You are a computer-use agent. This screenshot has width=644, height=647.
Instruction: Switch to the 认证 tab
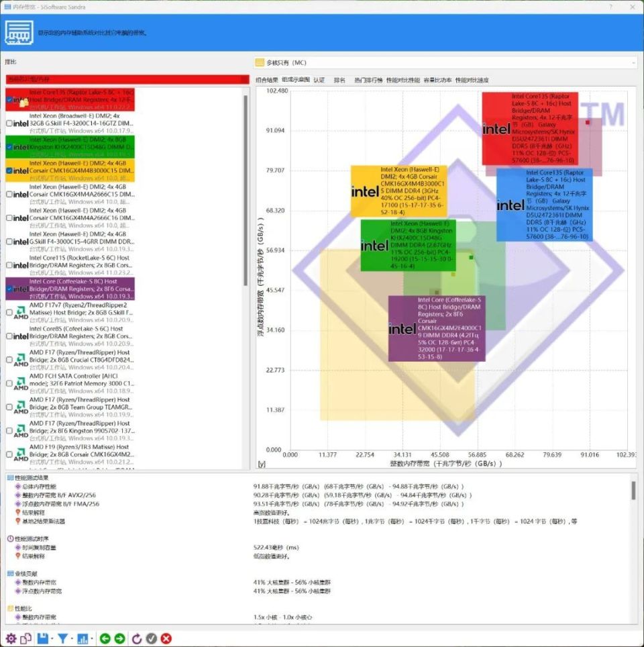pos(319,80)
